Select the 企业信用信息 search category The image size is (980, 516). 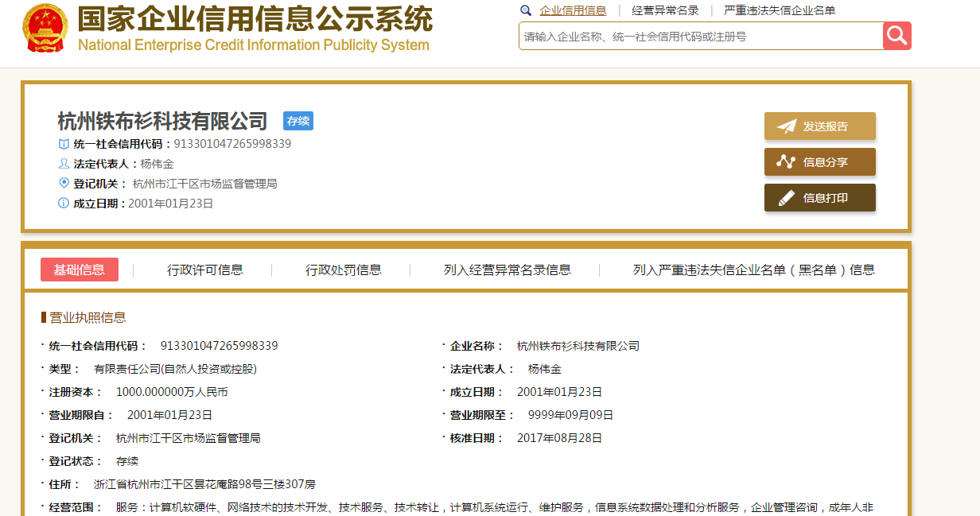point(573,10)
